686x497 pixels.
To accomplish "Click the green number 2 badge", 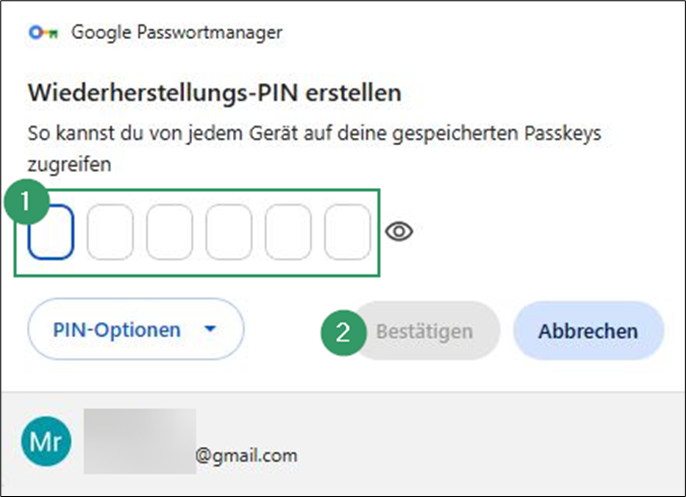I will point(343,332).
